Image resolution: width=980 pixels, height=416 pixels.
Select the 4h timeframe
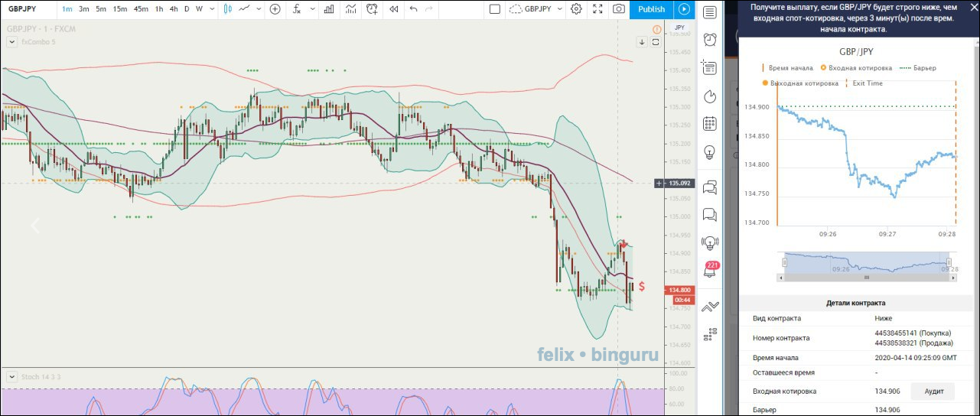coord(174,9)
